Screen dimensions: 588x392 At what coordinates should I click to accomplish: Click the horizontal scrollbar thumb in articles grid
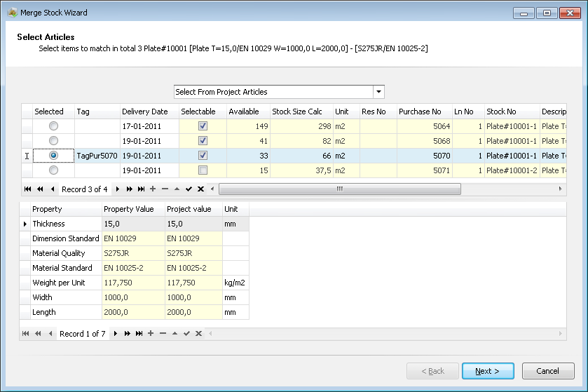339,189
